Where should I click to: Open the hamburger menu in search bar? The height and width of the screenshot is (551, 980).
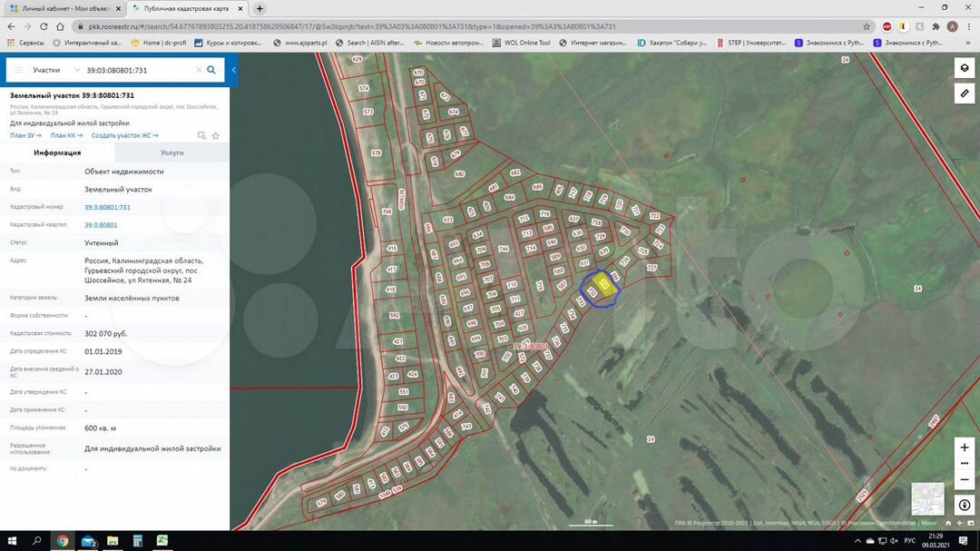(x=17, y=70)
